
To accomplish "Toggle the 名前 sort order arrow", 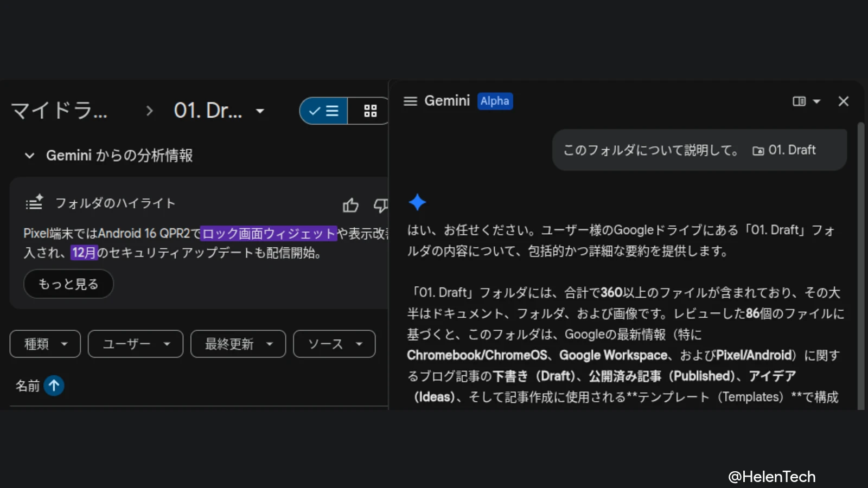I will tap(54, 386).
